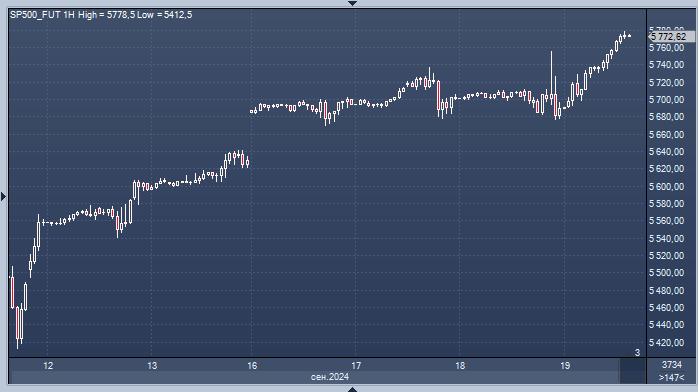Click the small triangle beside number 3
Screen dimensions: 698x392
(629, 354)
